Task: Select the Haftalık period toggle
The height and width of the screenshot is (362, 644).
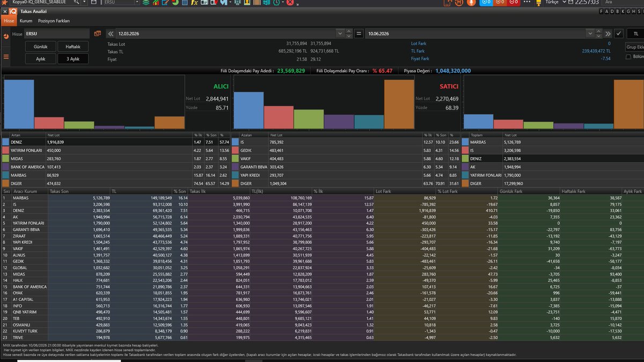Action: (73, 47)
